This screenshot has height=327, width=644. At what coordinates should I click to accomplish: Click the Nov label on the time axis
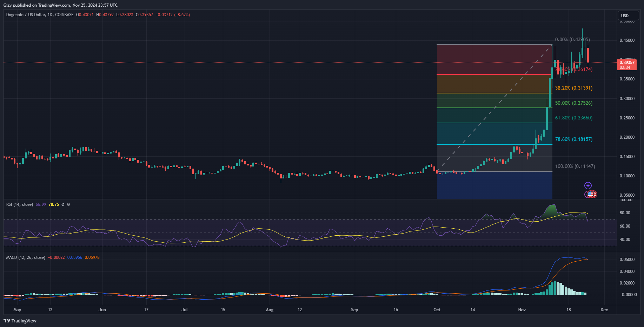coord(522,310)
